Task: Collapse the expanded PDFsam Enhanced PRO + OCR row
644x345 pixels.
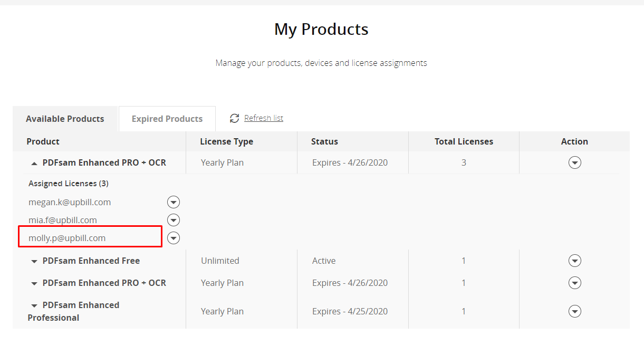Action: [34, 164]
